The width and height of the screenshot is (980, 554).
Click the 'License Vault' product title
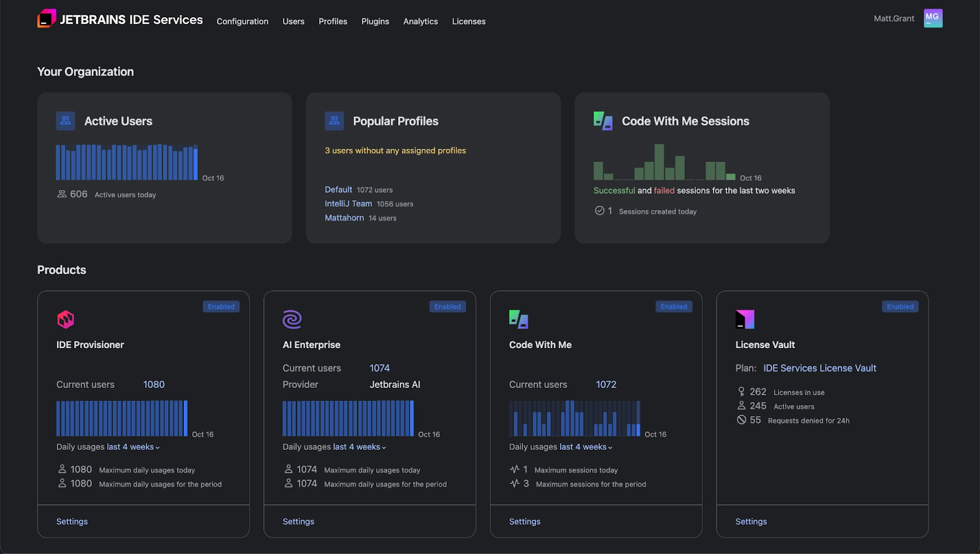[x=765, y=344]
